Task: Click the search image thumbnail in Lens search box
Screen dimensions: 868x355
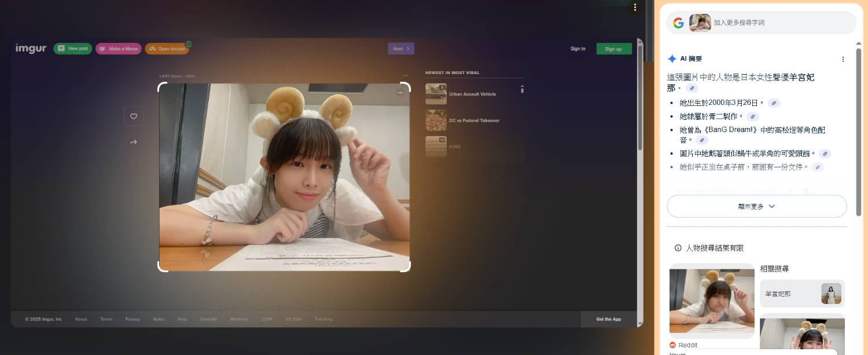Action: click(x=700, y=23)
